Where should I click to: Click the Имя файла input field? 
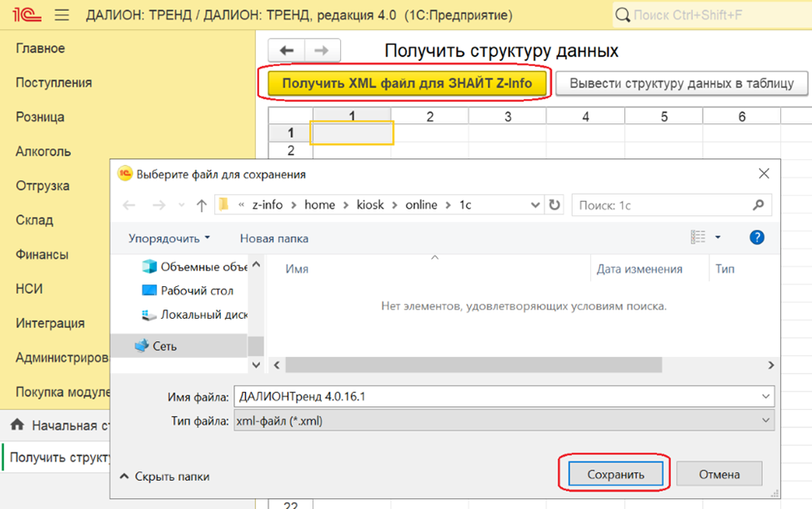click(x=497, y=396)
